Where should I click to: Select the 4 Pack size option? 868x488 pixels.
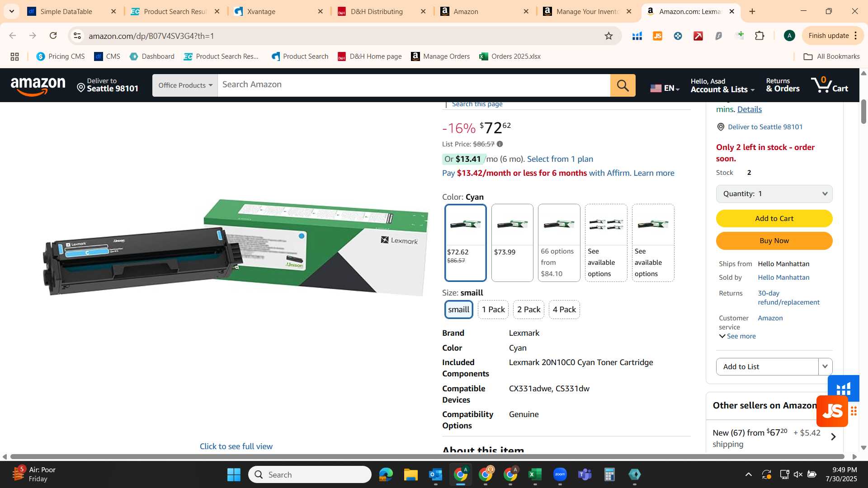click(564, 310)
